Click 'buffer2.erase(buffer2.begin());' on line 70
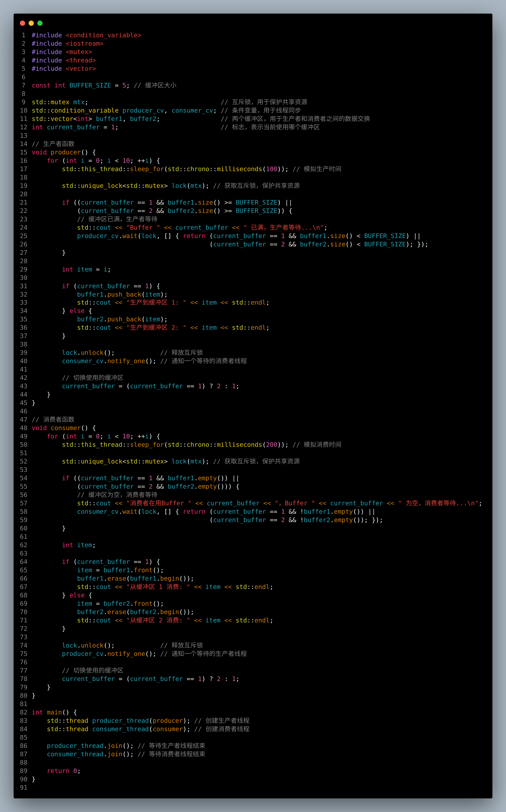This screenshot has width=506, height=812. pyautogui.click(x=135, y=612)
